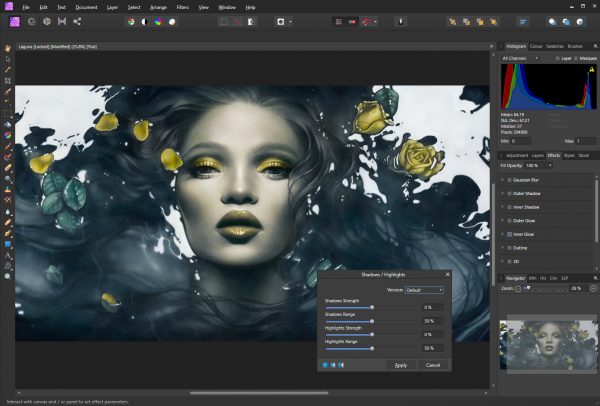Click the zoom out minus button in Navigator
Image resolution: width=600 pixels, height=406 pixels.
[518, 289]
